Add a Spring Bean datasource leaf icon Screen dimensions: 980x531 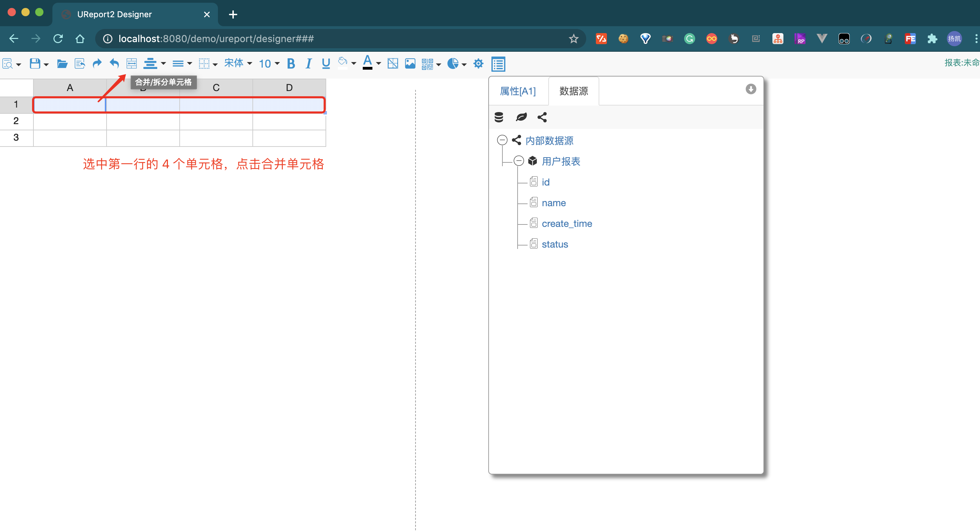[x=521, y=117]
